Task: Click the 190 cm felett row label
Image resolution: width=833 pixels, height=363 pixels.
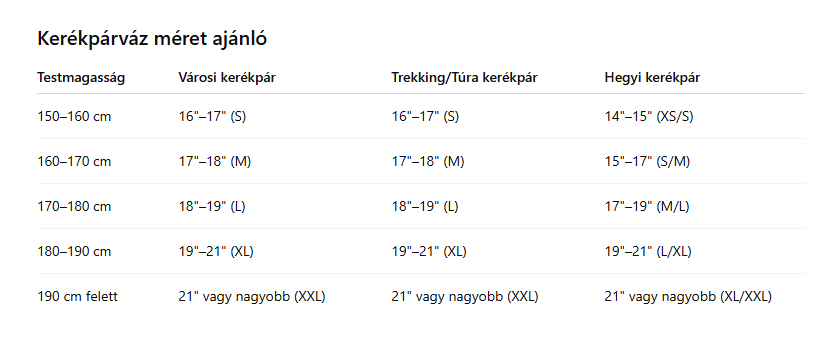Action: click(x=78, y=297)
